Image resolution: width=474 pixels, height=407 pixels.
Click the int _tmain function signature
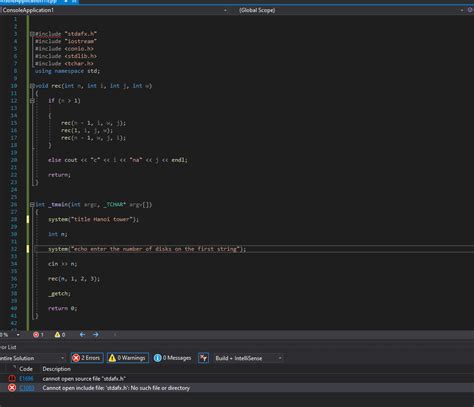pos(93,204)
